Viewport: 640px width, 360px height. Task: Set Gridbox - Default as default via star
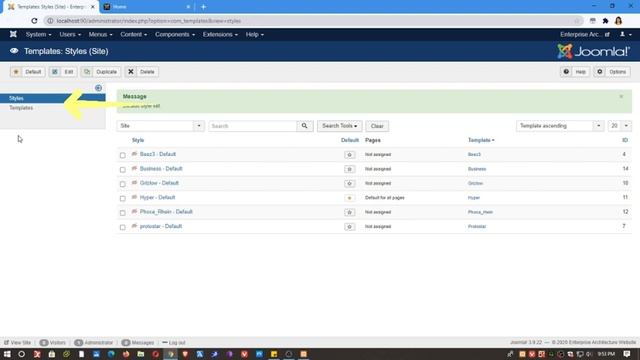pos(349,183)
